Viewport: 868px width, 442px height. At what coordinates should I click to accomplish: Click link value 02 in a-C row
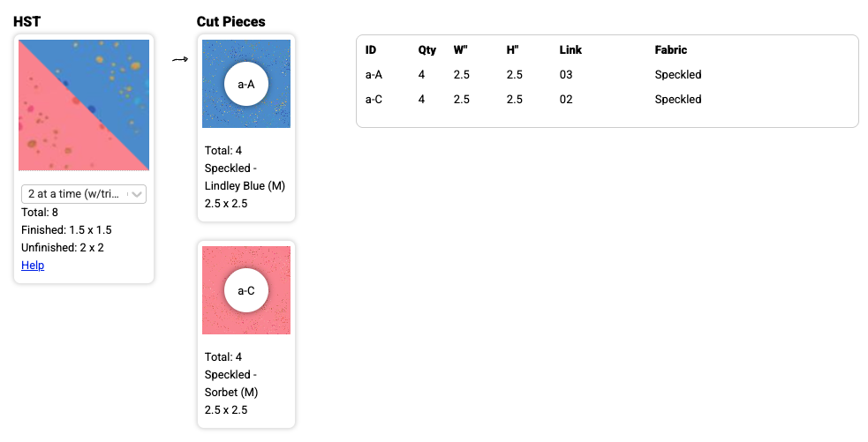coord(566,100)
